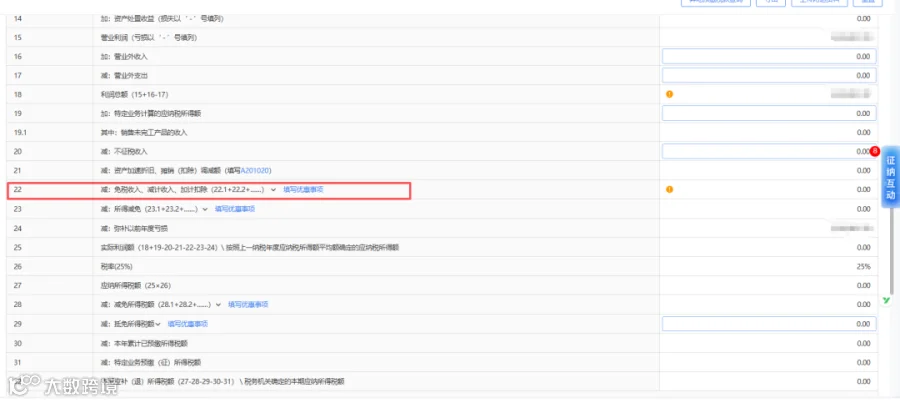Image resolution: width=900 pixels, height=403 pixels.
Task: Open the A201020 form link in row 21
Action: 256,170
